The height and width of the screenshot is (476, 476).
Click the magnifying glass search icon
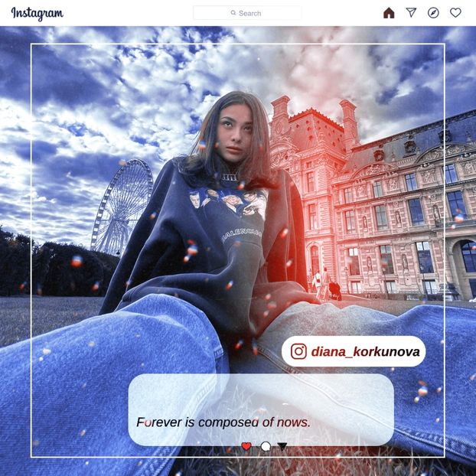point(233,13)
